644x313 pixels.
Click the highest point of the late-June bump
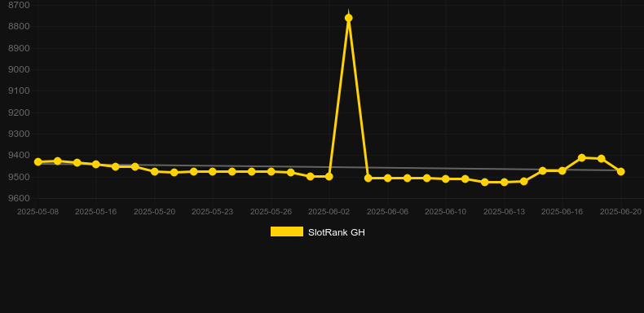(x=581, y=158)
